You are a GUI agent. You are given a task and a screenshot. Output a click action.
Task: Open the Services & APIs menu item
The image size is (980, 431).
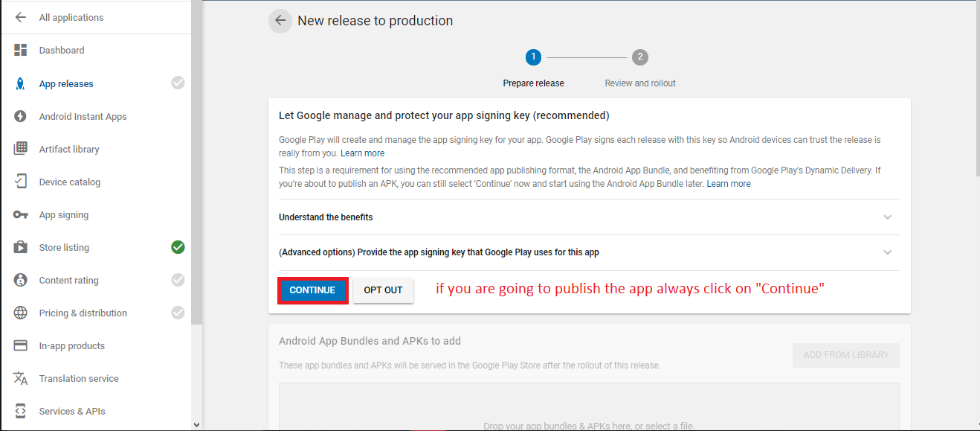[72, 411]
